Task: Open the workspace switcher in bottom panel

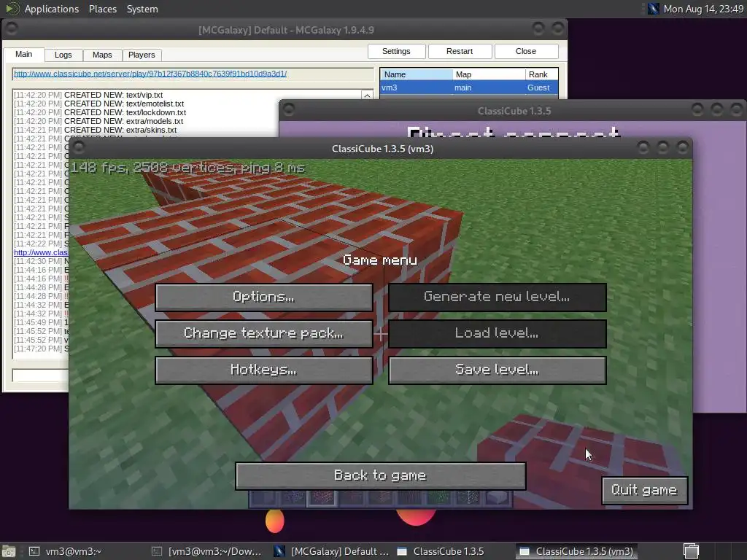Action: point(691,551)
